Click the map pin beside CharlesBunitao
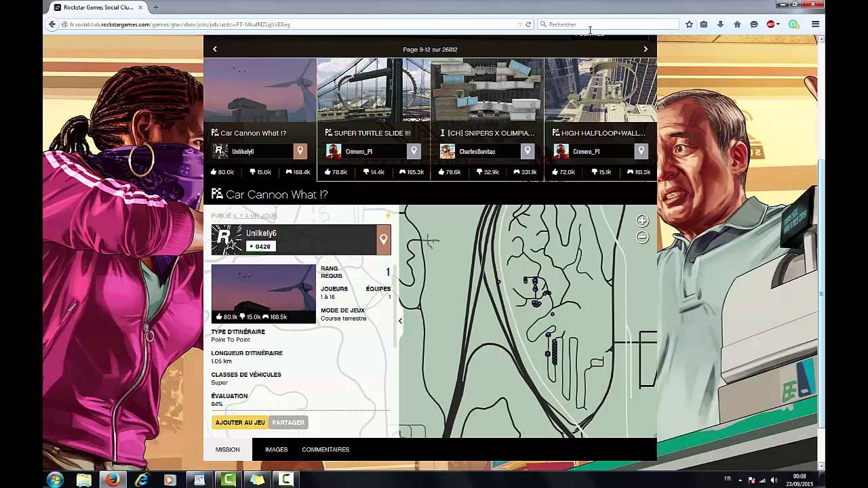Image resolution: width=868 pixels, height=488 pixels. [527, 151]
